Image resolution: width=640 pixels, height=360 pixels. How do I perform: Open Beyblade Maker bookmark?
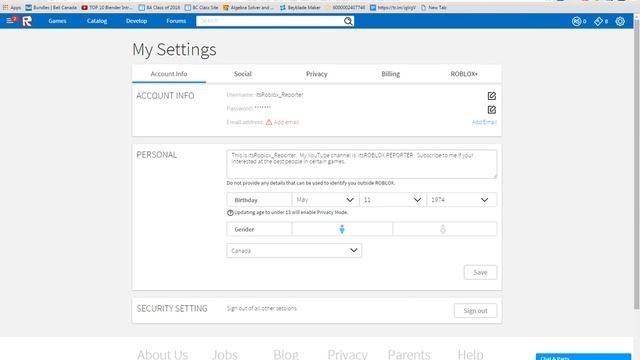[x=300, y=7]
